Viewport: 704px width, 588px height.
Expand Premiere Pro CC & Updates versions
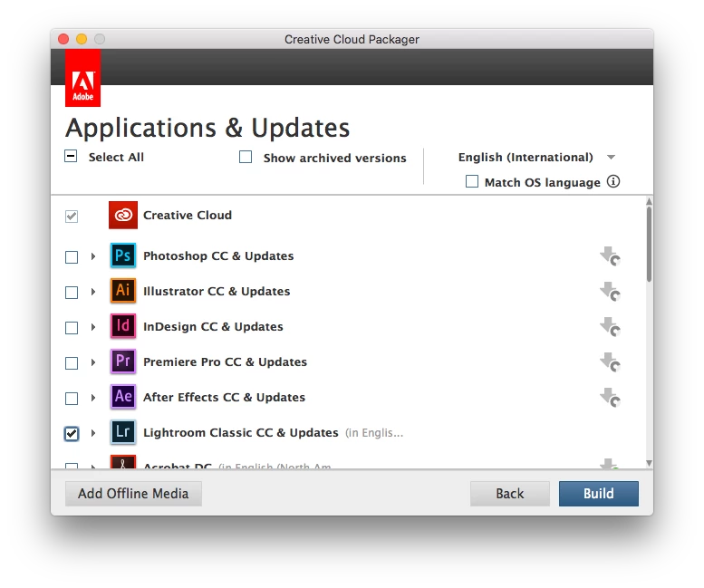93,362
